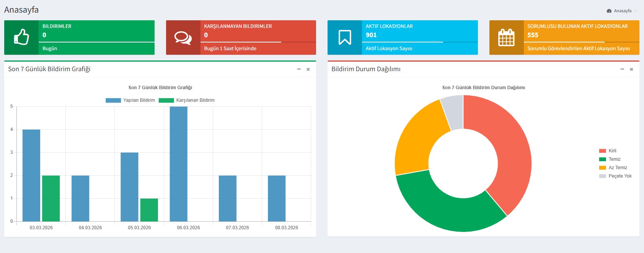644x253 pixels.
Task: Click the blue bar for 06.03.2026
Action: tap(179, 164)
